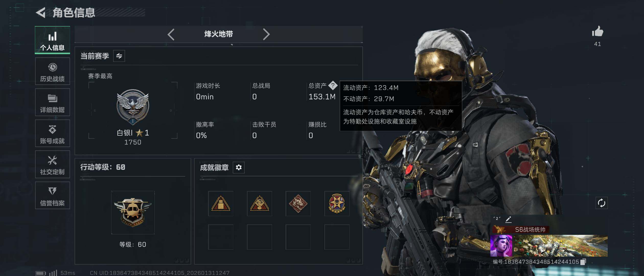The image size is (644, 276).
Task: Edit the signature with the pencil icon
Action: pyautogui.click(x=508, y=219)
